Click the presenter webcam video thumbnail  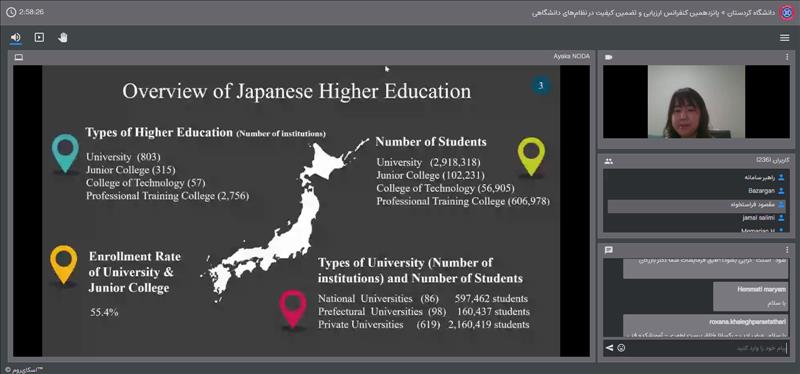(x=696, y=102)
